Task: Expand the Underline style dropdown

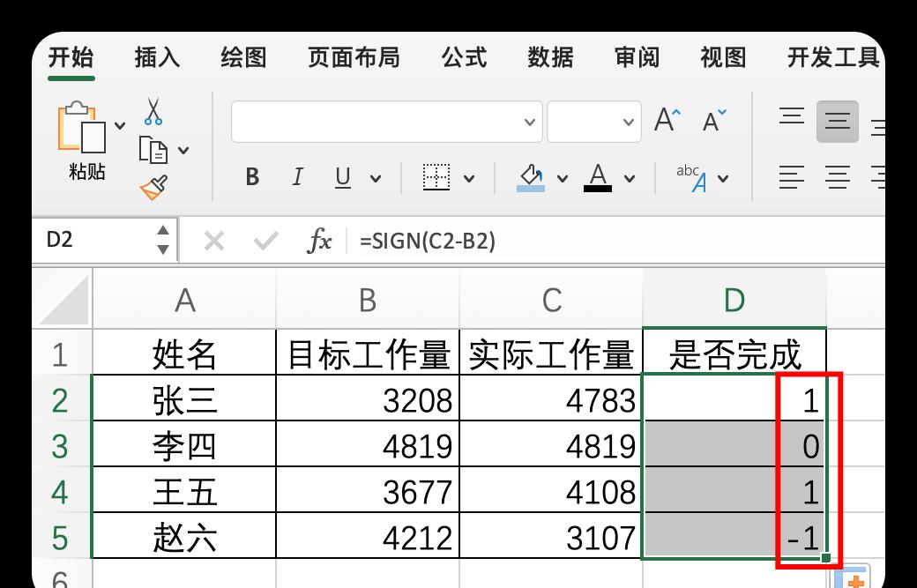Action: (x=376, y=178)
